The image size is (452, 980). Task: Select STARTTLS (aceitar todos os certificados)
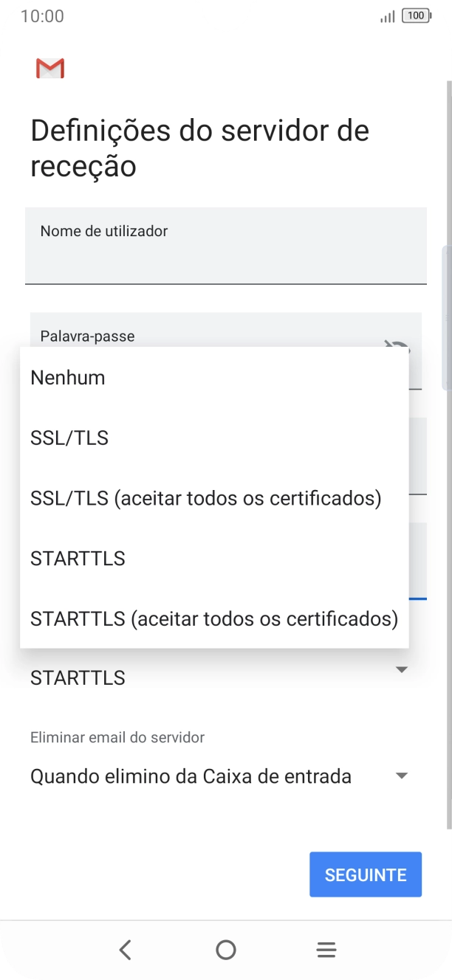pyautogui.click(x=214, y=619)
